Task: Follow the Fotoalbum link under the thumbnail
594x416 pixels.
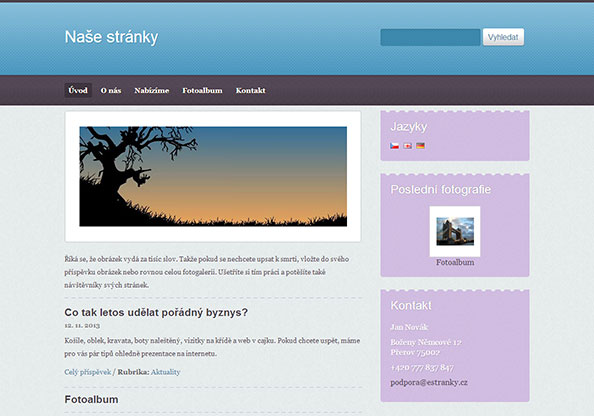Action: (x=455, y=262)
